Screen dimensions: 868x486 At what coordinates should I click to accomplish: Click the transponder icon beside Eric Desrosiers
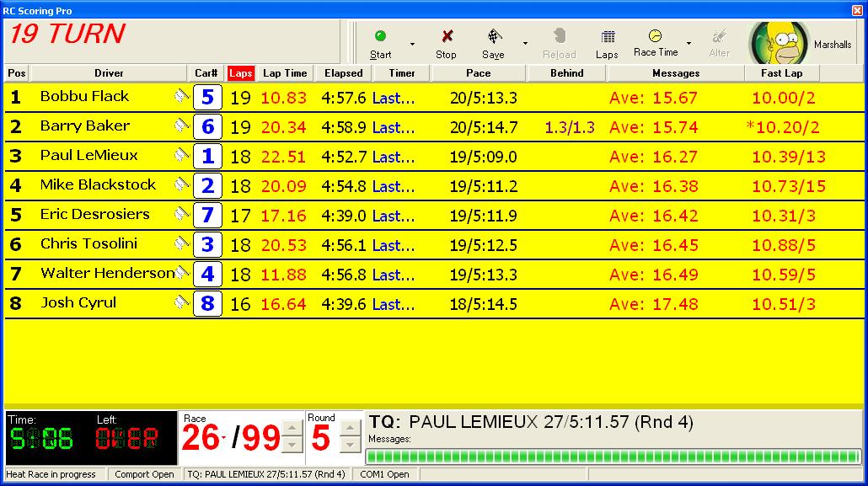pos(182,215)
